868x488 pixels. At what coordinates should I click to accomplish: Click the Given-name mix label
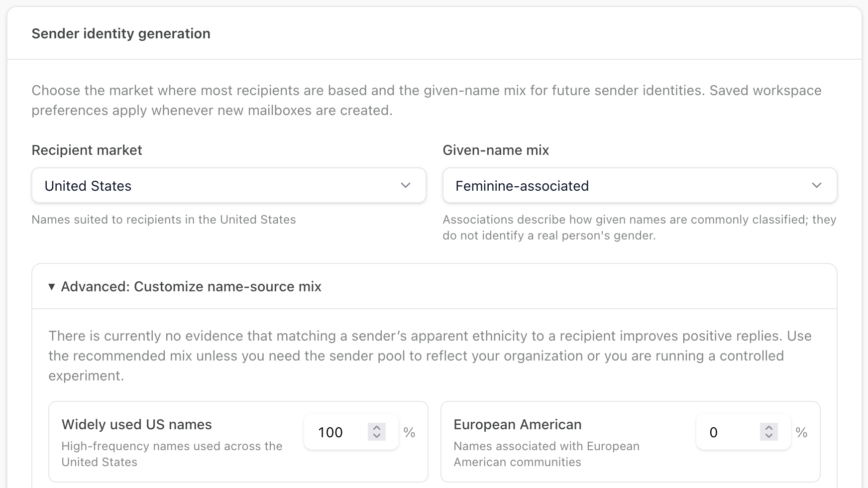(496, 150)
